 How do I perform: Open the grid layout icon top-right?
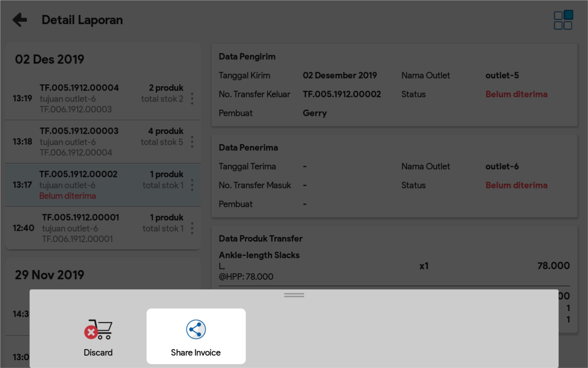tap(563, 20)
